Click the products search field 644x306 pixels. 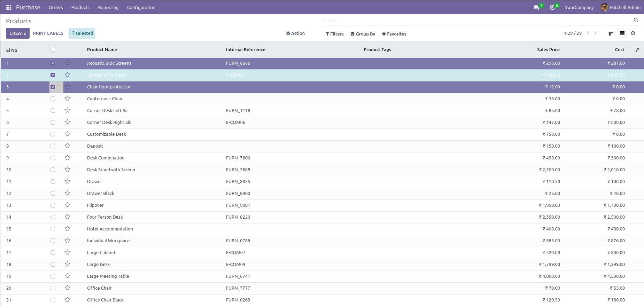(477, 20)
